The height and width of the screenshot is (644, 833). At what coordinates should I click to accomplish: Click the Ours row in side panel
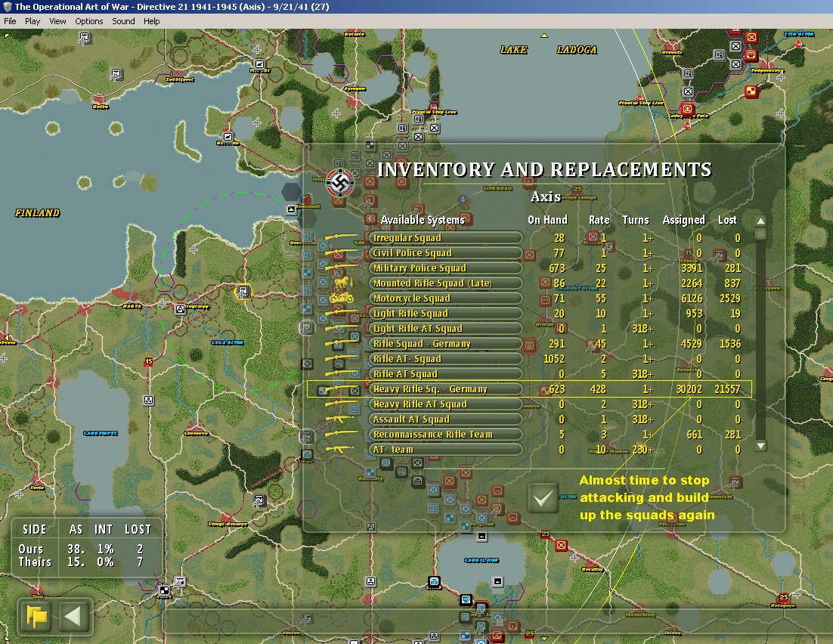pos(80,549)
